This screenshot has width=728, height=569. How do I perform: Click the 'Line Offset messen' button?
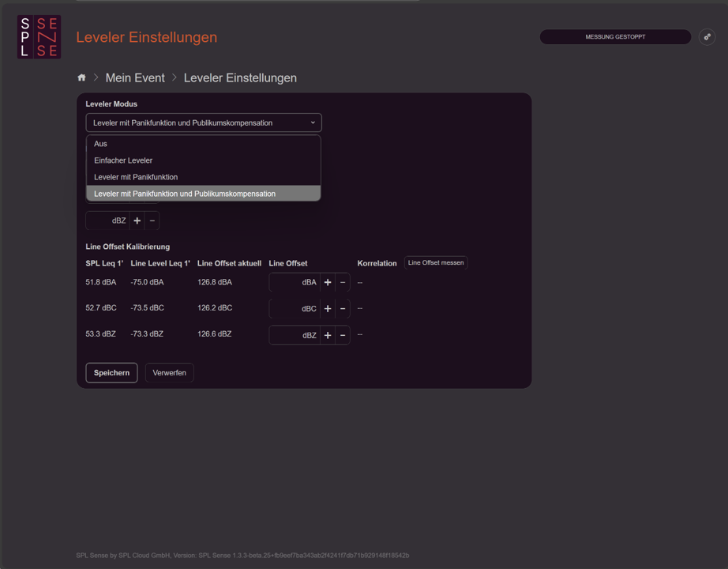436,262
